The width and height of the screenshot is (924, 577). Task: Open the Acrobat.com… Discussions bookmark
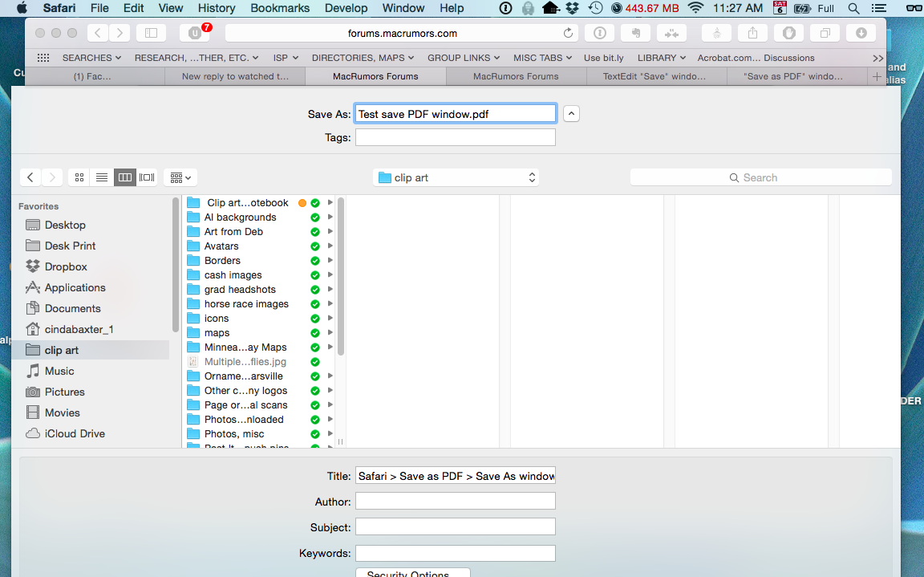click(x=756, y=58)
